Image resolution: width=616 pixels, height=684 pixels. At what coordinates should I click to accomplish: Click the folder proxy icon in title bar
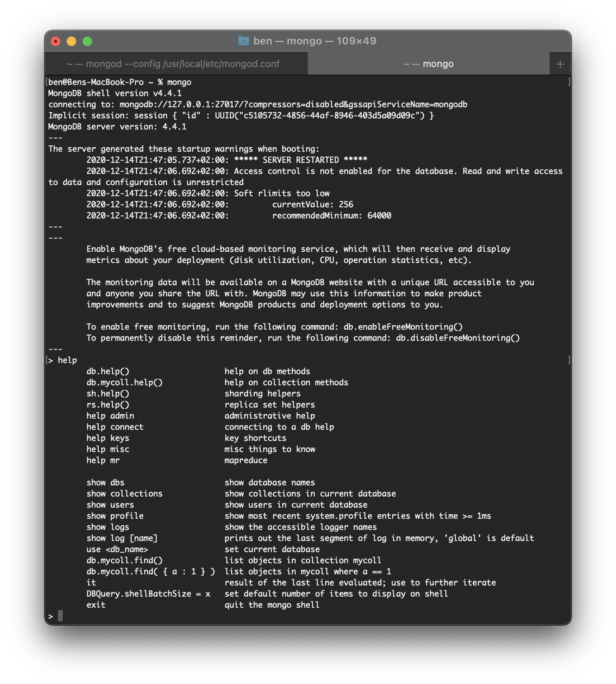pos(243,41)
